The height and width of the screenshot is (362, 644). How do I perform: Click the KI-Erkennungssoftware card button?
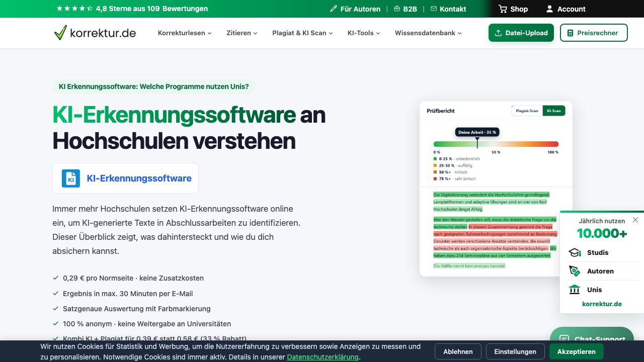click(125, 178)
